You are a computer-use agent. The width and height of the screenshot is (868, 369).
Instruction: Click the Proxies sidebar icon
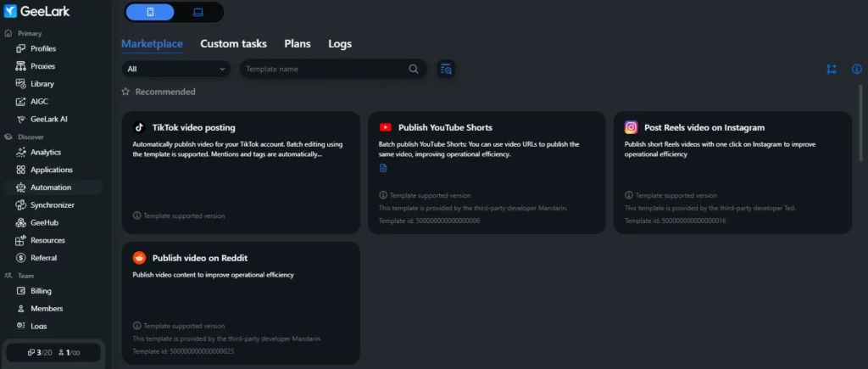[20, 66]
